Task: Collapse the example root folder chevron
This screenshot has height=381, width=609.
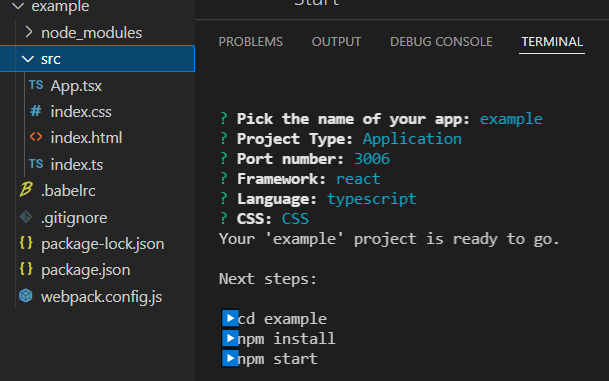Action: coord(18,5)
